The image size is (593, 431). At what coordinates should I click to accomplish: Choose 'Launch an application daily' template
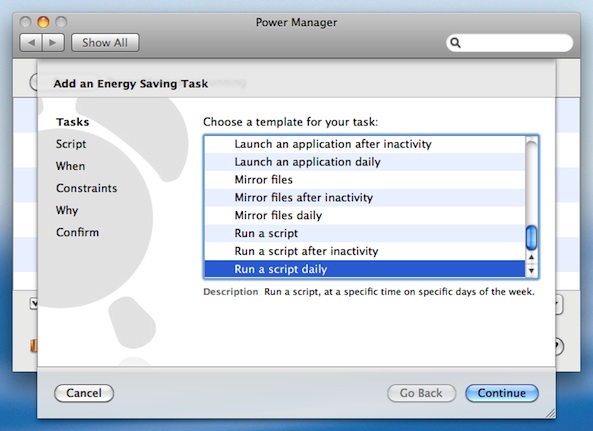tap(365, 162)
